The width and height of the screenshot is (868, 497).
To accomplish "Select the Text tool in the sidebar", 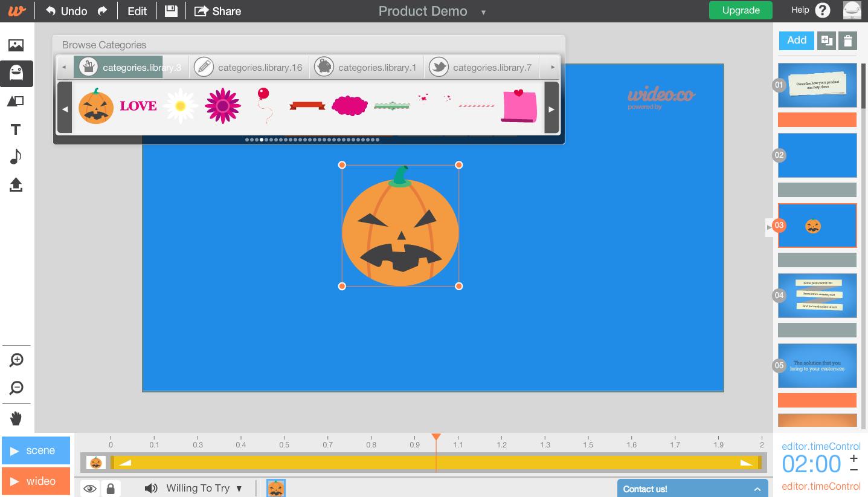I will pyautogui.click(x=16, y=129).
